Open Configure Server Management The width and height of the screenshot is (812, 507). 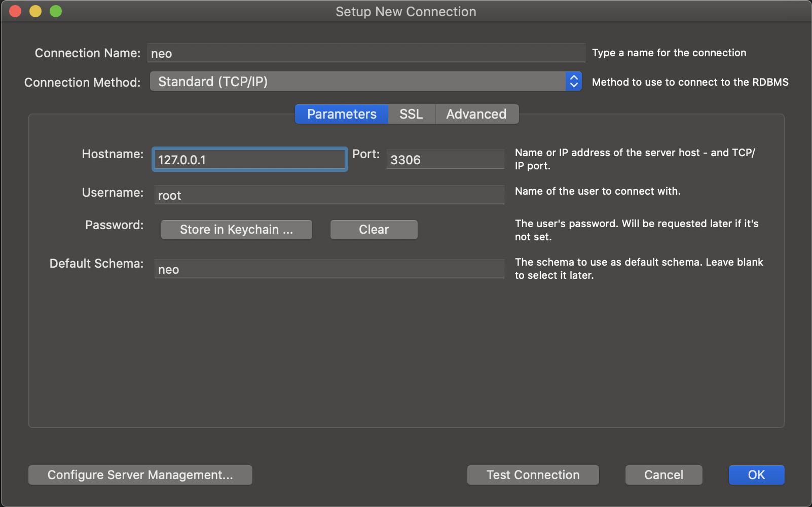tap(140, 475)
